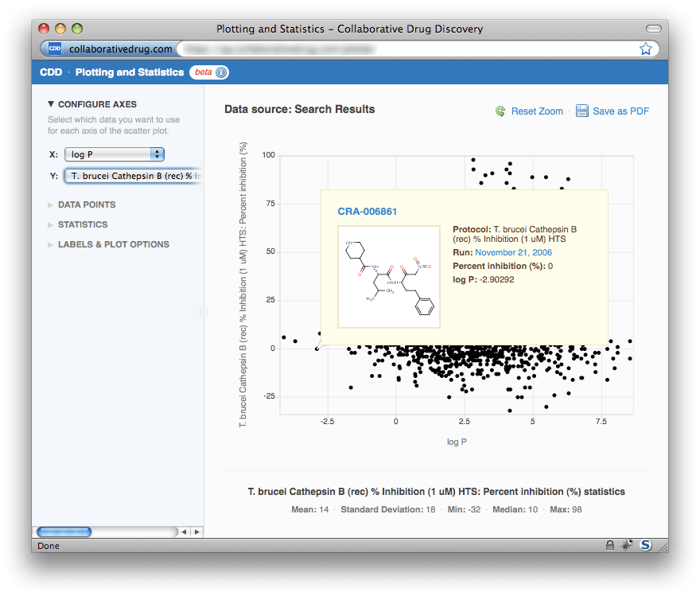The width and height of the screenshot is (700, 596).
Task: Click the CDD header link
Action: (x=51, y=72)
